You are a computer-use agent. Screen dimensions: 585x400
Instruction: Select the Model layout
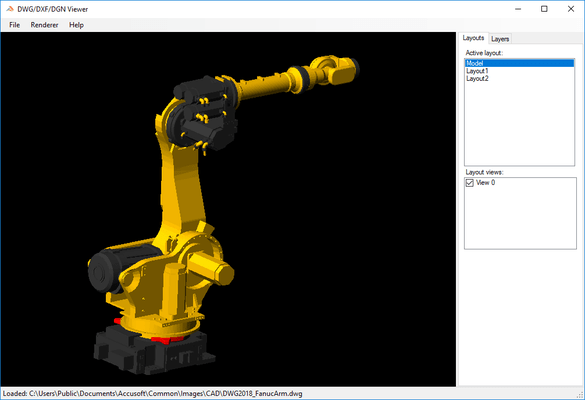[519, 63]
